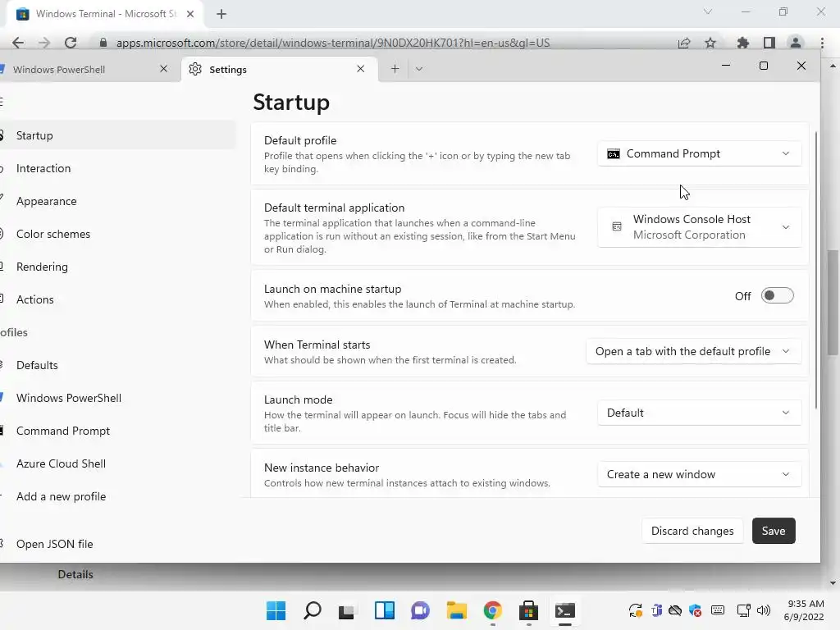Image resolution: width=840 pixels, height=630 pixels.
Task: Open Appearance settings page
Action: (116, 201)
